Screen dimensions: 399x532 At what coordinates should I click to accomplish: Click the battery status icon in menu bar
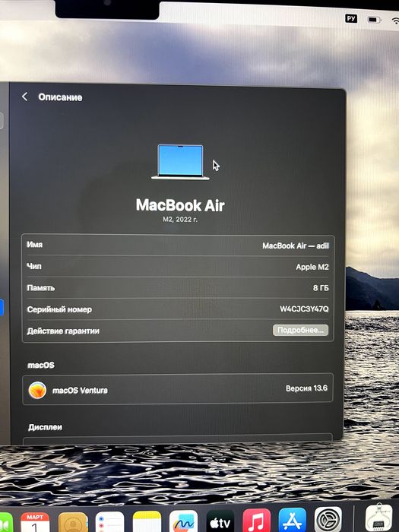point(374,20)
